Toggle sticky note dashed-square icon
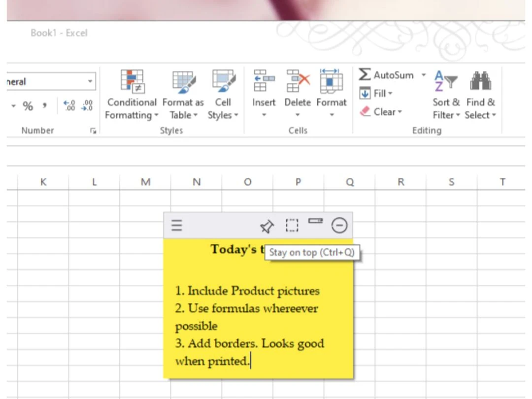Viewport: 532px width, 399px height. (292, 226)
